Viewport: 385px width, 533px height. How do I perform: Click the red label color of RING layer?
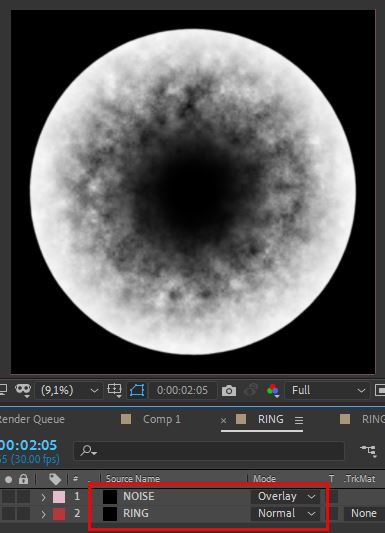59,514
